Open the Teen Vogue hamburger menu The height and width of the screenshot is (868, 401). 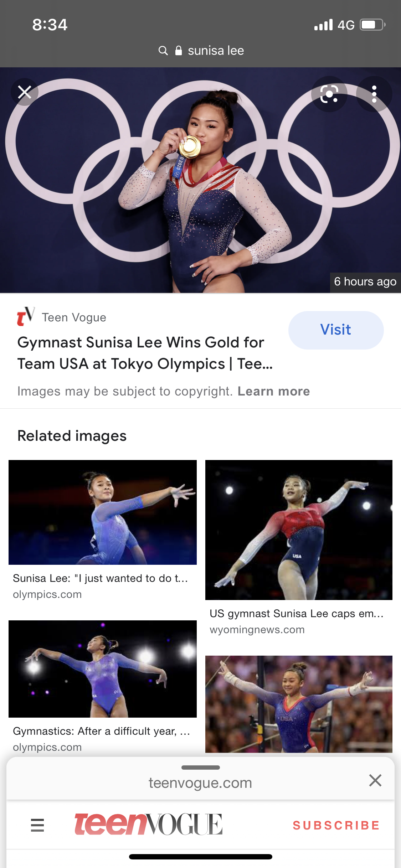tap(37, 825)
